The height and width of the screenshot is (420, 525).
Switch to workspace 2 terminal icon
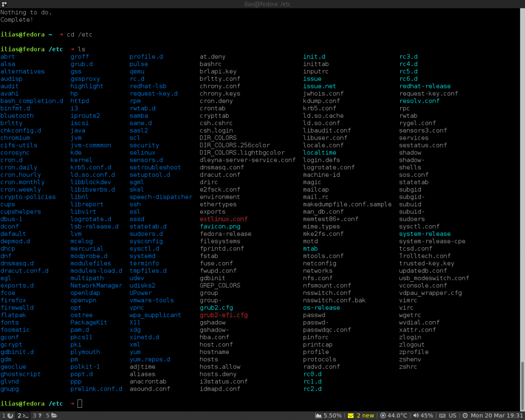23,416
